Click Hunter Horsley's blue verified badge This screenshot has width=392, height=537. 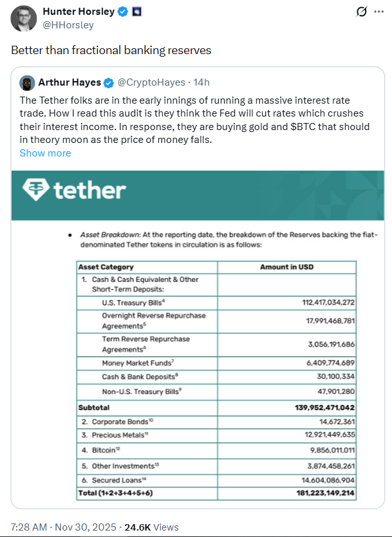coord(122,12)
